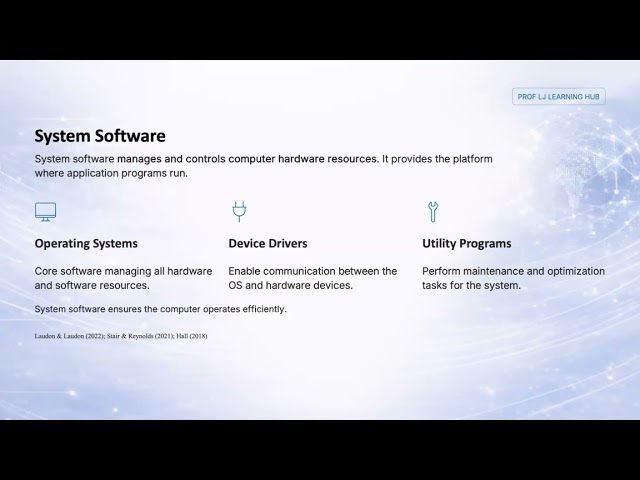Click the Operating Systems heading

(x=86, y=243)
